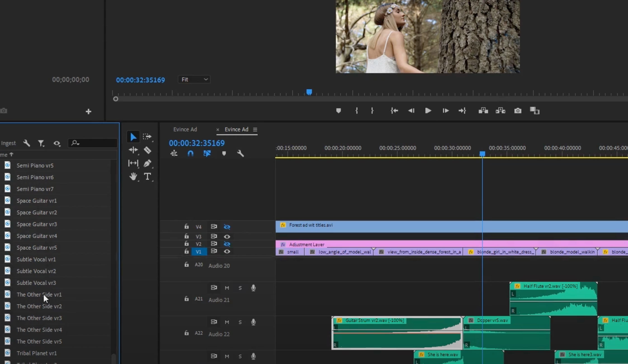Solo the Audio 22 track
The width and height of the screenshot is (628, 364).
click(x=240, y=322)
